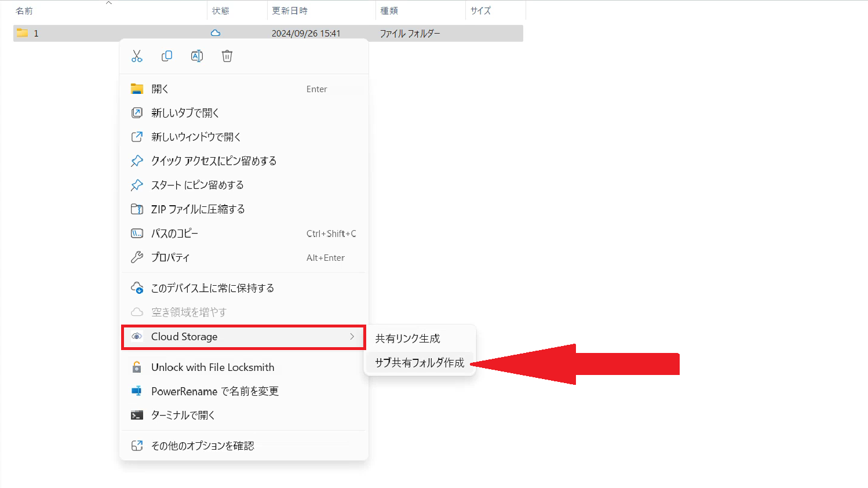Choose 新しいウィンドウで開く

pos(243,137)
